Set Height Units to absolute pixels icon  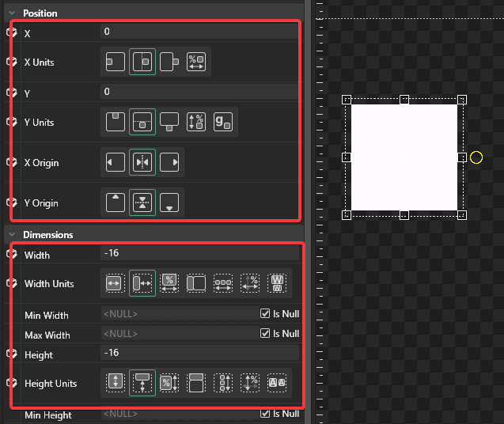pos(116,382)
